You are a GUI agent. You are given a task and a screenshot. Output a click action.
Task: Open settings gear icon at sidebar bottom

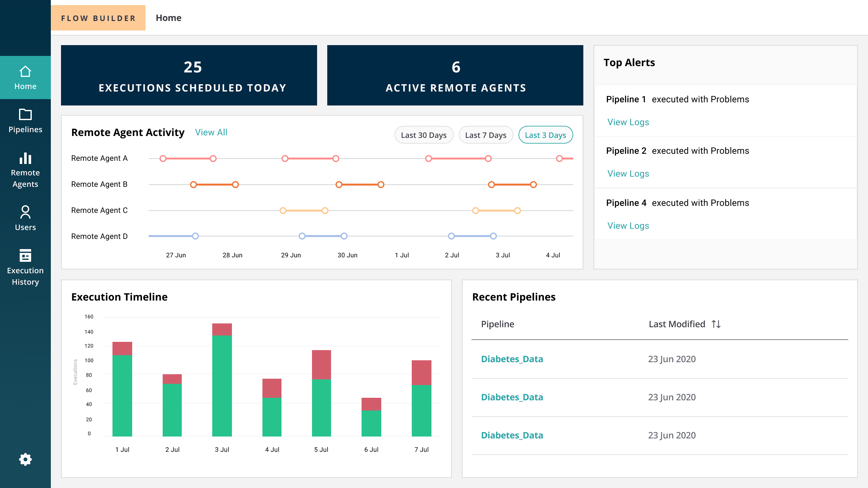coord(25,459)
